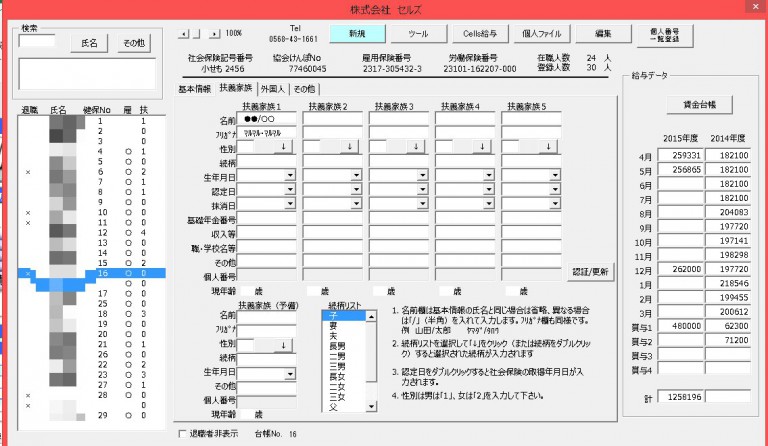Click 2015年度 賞与1 field 480000

(x=680, y=326)
